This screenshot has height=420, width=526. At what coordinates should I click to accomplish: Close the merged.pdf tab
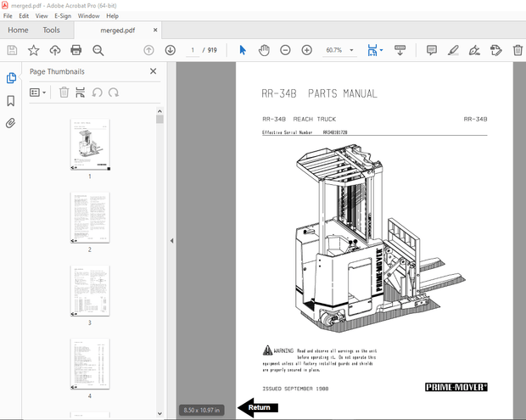point(155,31)
